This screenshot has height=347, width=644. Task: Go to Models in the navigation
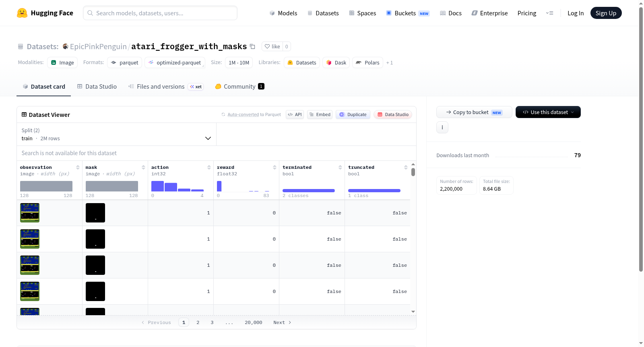(x=283, y=13)
